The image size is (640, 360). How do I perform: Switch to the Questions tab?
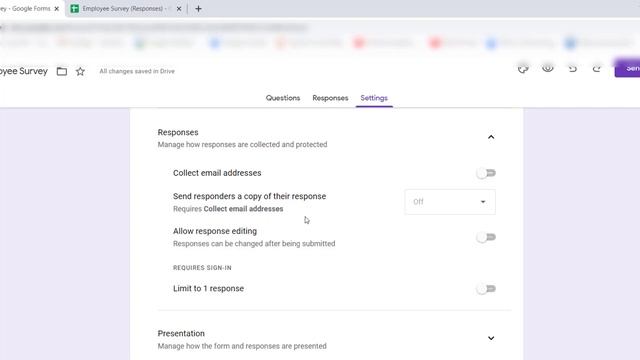pyautogui.click(x=283, y=98)
